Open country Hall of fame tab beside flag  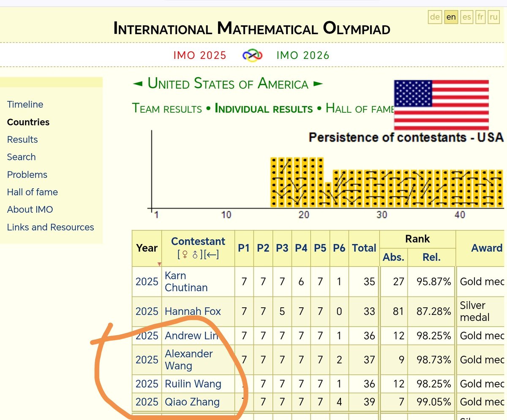click(x=360, y=108)
